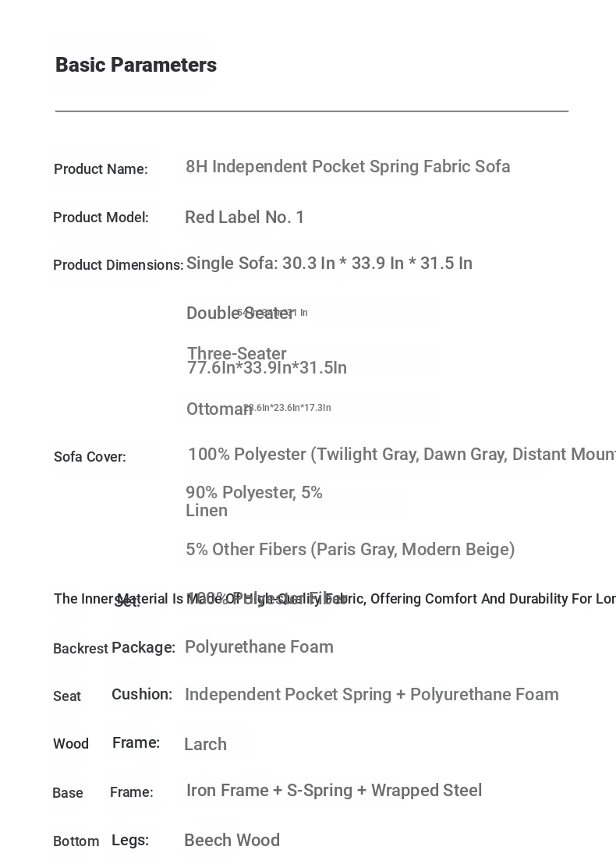Click the Iron Frame + S-Spring value

pos(335,790)
